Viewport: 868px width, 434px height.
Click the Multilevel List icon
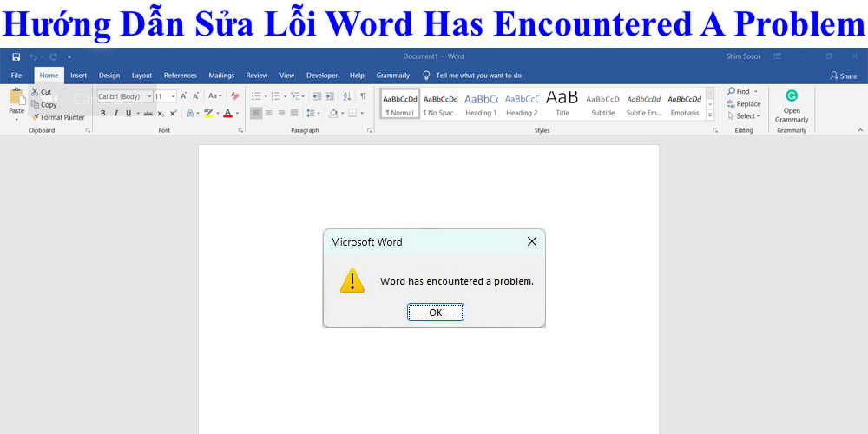coord(296,96)
